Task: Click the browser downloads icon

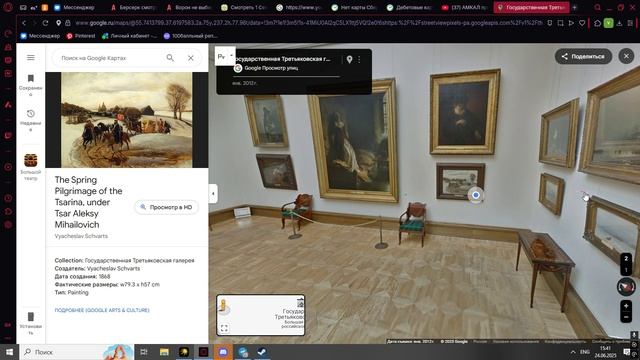Action: 619,23
